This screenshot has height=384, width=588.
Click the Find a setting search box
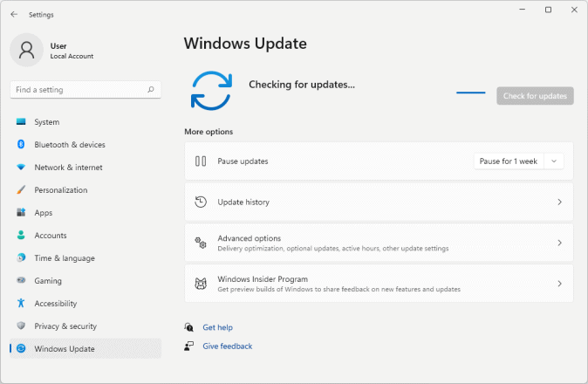pos(79,90)
